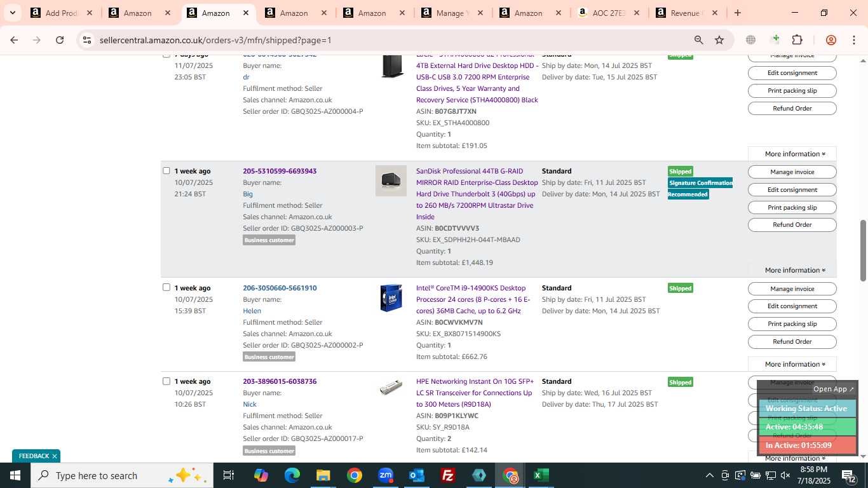Open SanDisk Professional 44TB G-RAID product link
Screen dimensions: 868x488
477,194
